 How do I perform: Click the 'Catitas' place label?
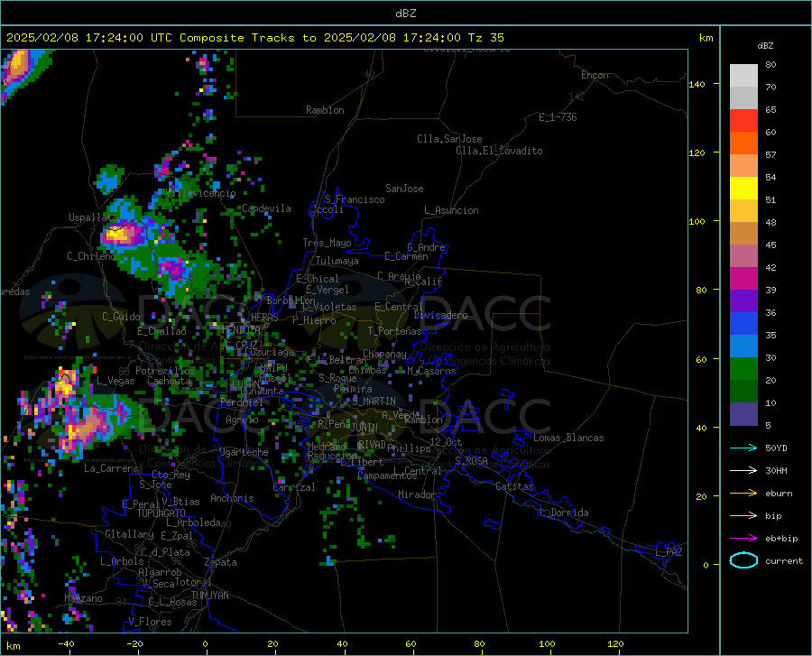coord(514,486)
